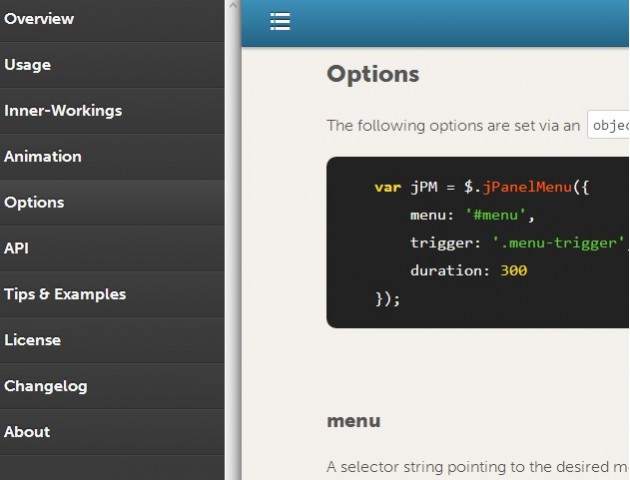View the License section
The height and width of the screenshot is (480, 630).
point(33,340)
